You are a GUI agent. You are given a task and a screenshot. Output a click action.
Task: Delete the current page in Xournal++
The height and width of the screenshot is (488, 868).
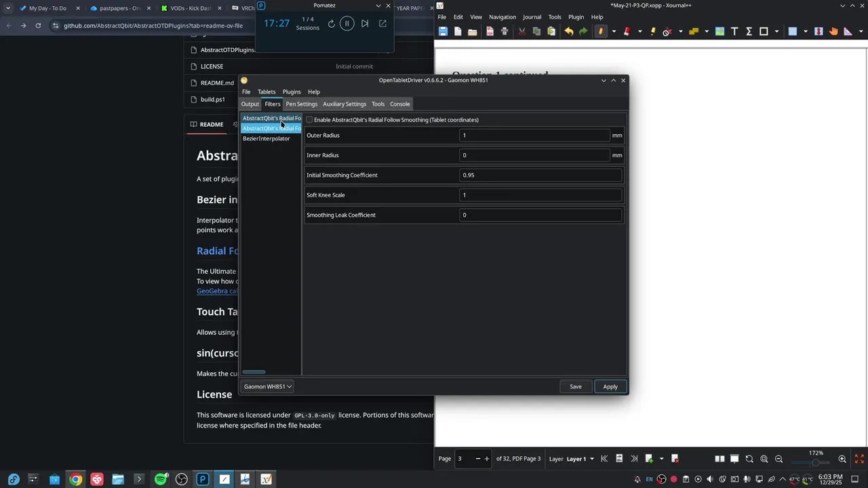click(675, 459)
